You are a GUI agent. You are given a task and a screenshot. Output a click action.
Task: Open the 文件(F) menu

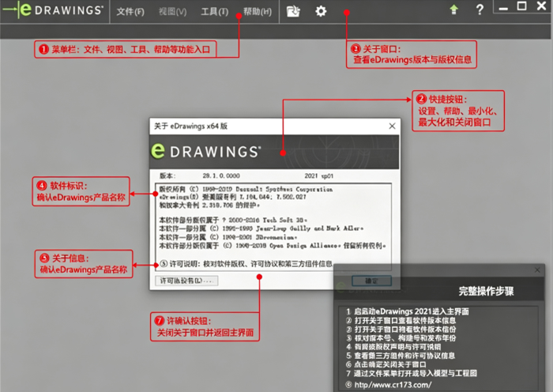coord(130,12)
